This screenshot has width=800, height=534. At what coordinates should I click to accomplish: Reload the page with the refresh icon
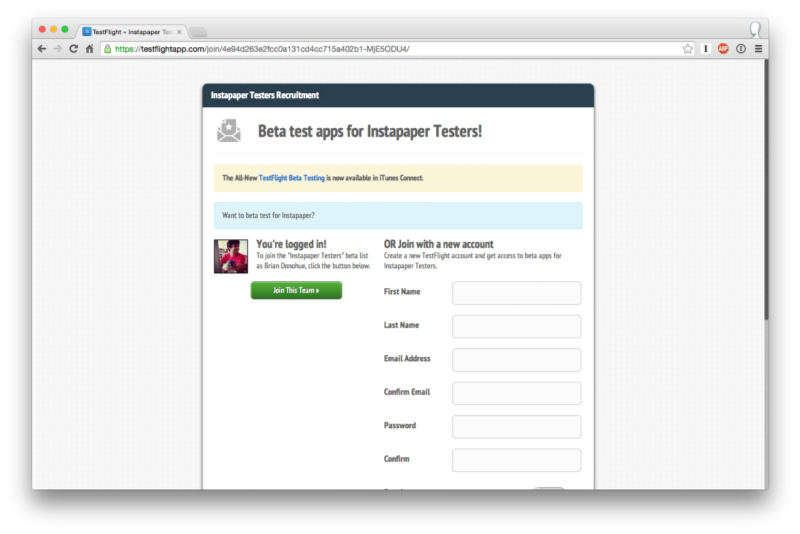click(x=73, y=49)
